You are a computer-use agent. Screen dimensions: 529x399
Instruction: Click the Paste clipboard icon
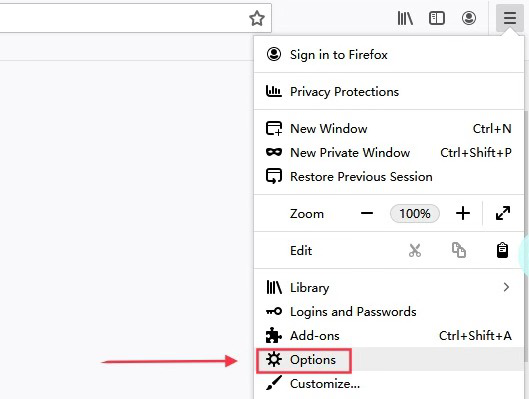click(502, 250)
